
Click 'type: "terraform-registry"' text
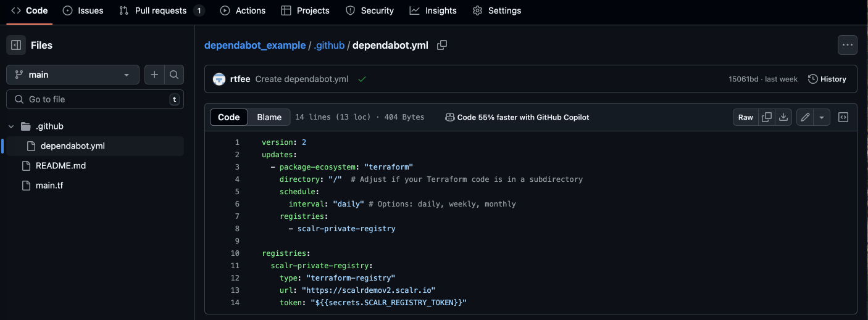[337, 278]
